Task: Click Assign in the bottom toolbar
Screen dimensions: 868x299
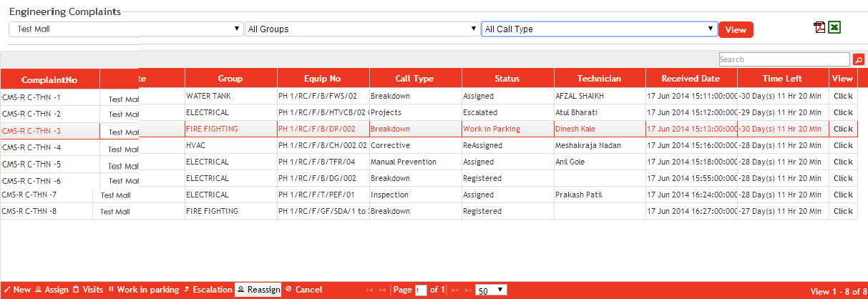Action: tap(52, 290)
